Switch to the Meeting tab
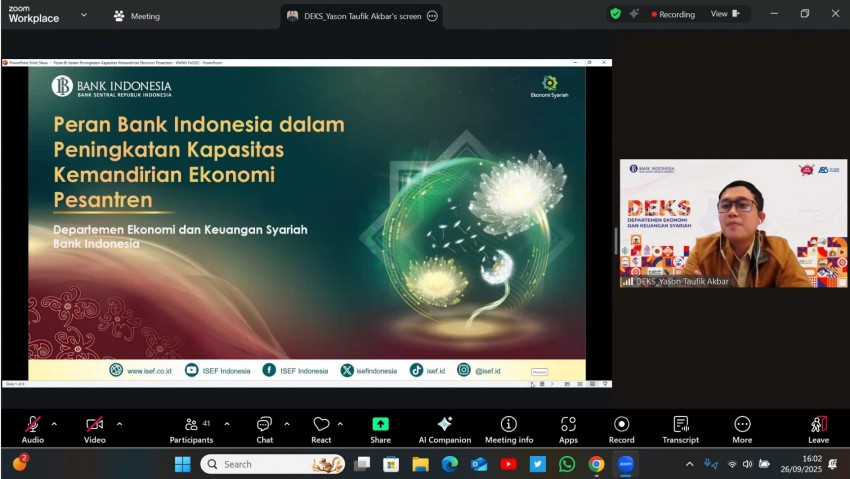850x479 pixels. click(137, 16)
